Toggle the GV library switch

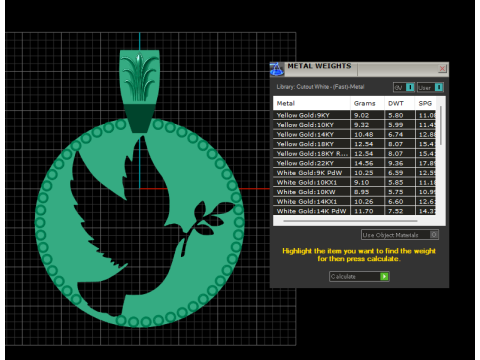pyautogui.click(x=404, y=87)
